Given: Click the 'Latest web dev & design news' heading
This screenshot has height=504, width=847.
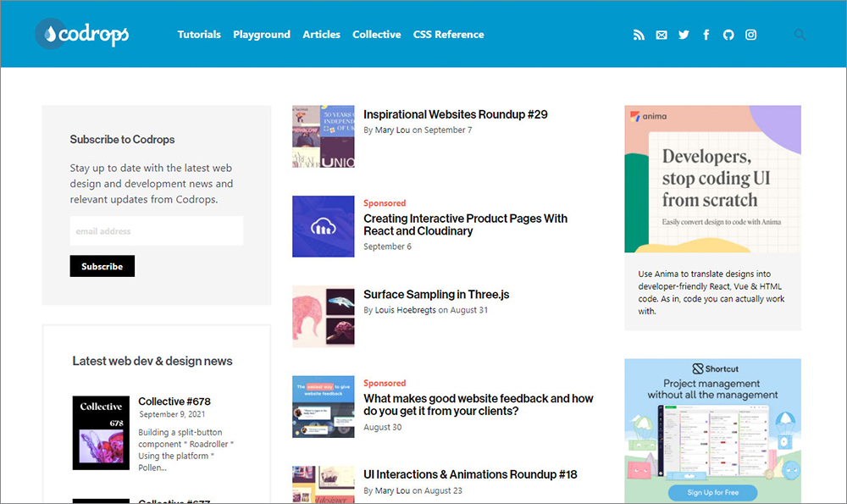Looking at the screenshot, I should pos(152,361).
